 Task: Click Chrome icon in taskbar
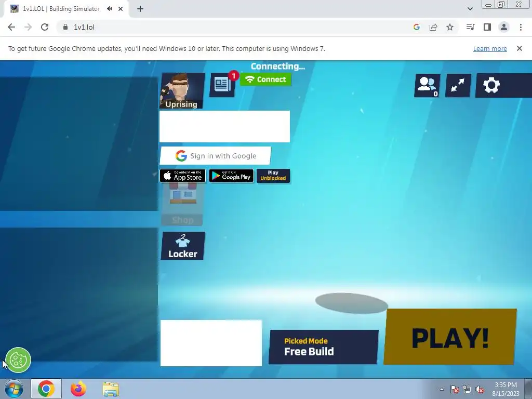click(x=46, y=389)
